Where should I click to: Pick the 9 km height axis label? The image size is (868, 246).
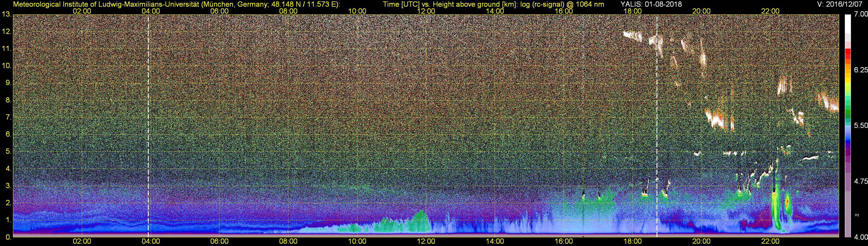[x=8, y=83]
